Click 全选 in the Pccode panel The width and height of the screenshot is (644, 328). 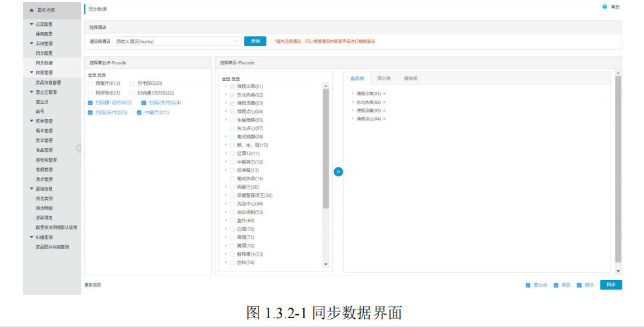click(91, 75)
